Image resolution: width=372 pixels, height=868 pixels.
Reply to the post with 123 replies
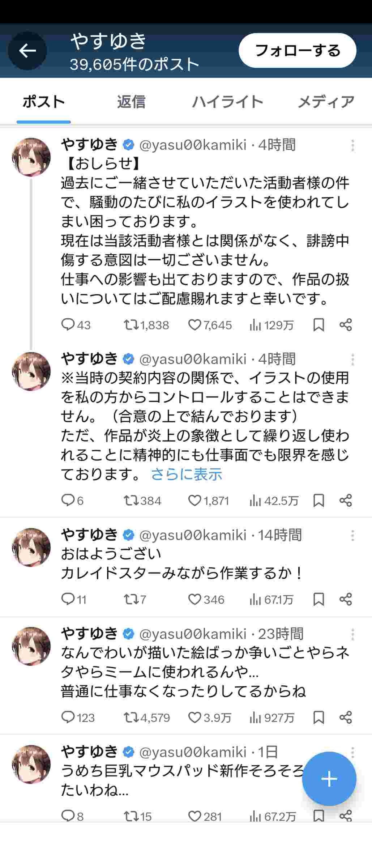point(68,717)
